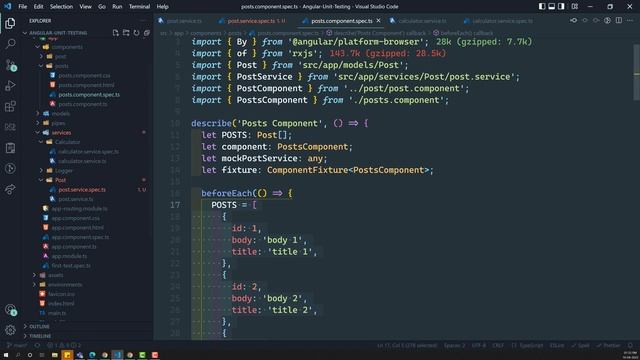Click the UTF-8 encoding in status bar

click(479, 345)
